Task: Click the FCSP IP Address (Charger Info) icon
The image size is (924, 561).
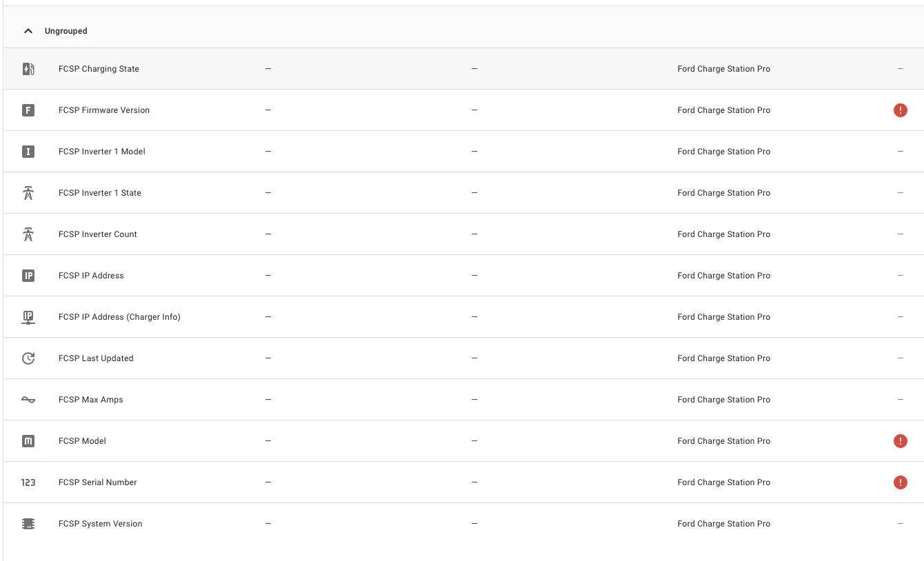Action: click(28, 316)
